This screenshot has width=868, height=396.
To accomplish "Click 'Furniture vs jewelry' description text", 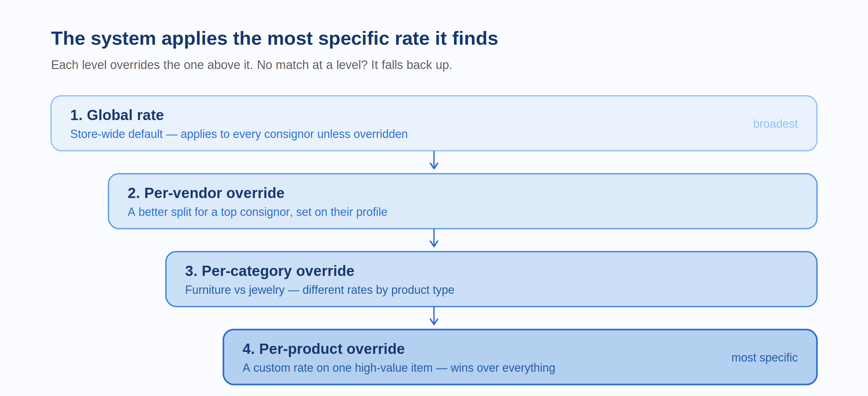I will point(235,290).
